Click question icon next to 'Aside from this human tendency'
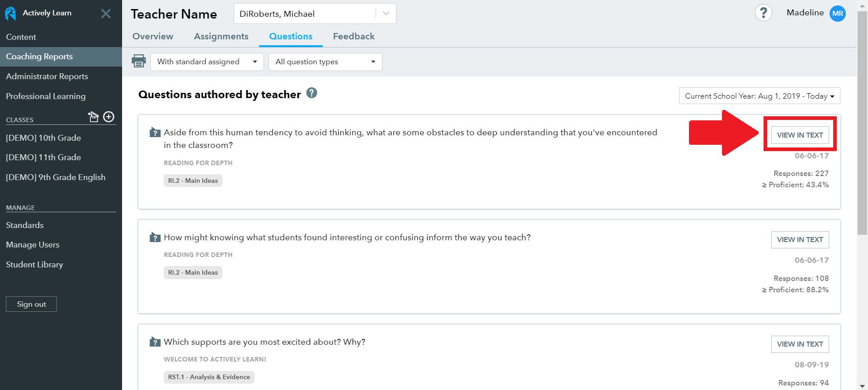Viewport: 868px width, 390px height. [x=155, y=133]
